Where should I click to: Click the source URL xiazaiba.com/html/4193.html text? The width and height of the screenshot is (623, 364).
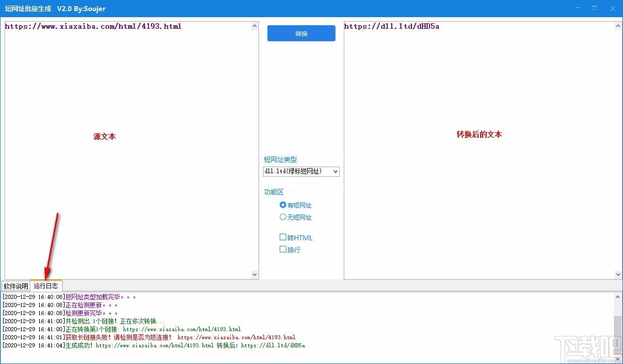tap(93, 26)
